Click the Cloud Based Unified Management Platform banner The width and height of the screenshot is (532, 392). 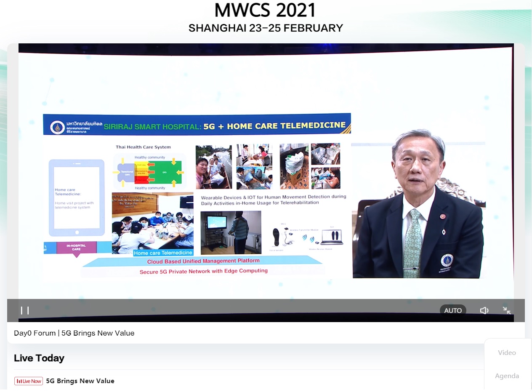(x=203, y=261)
